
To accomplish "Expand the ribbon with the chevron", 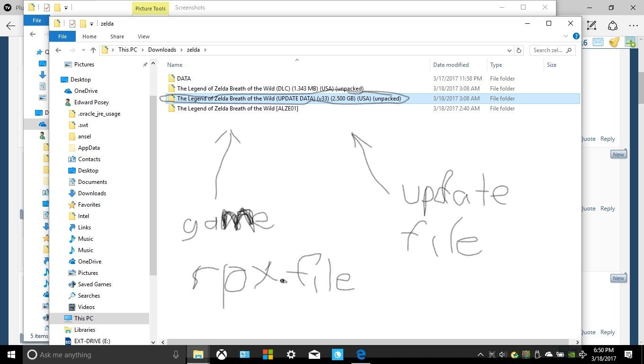I will pyautogui.click(x=566, y=36).
